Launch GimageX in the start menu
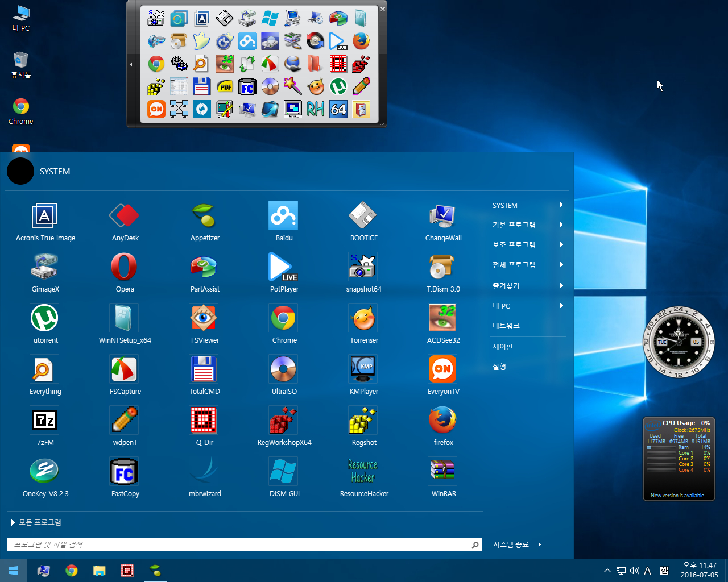The width and height of the screenshot is (728, 582). click(45, 273)
